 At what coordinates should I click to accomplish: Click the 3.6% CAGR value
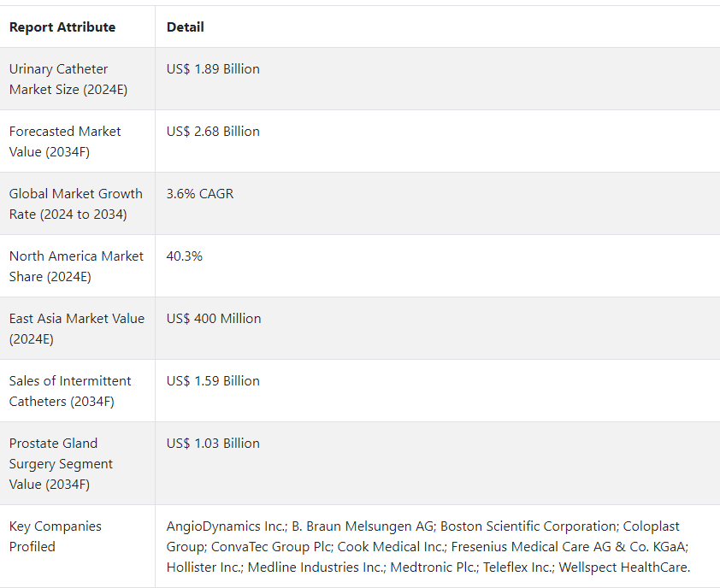tap(200, 194)
